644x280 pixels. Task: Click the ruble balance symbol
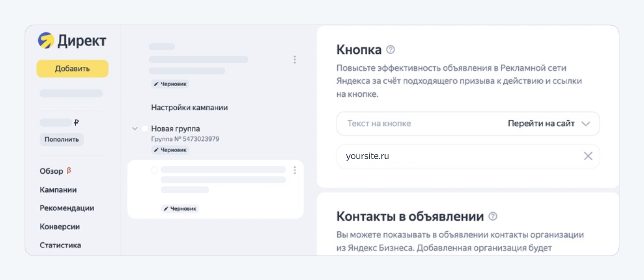[76, 122]
